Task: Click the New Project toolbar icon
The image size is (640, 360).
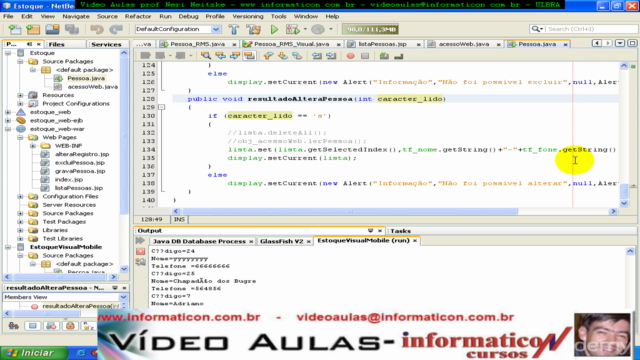Action: tap(33, 29)
